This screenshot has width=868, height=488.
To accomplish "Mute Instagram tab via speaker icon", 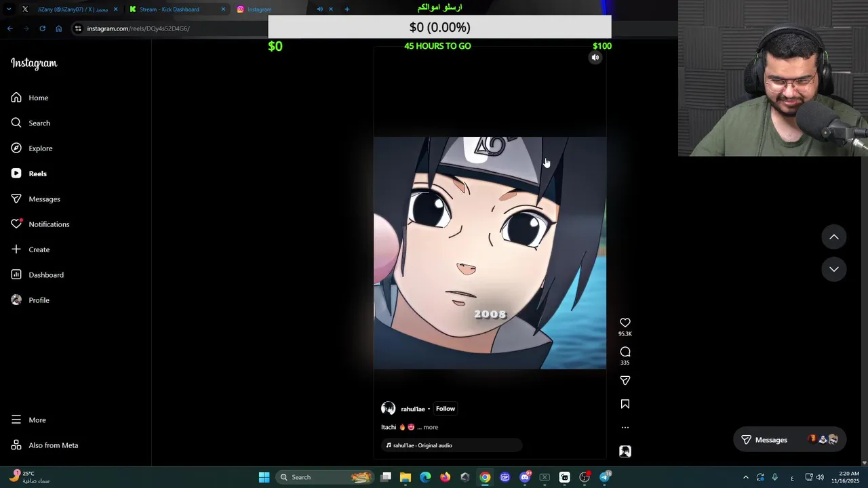I will coord(320,9).
